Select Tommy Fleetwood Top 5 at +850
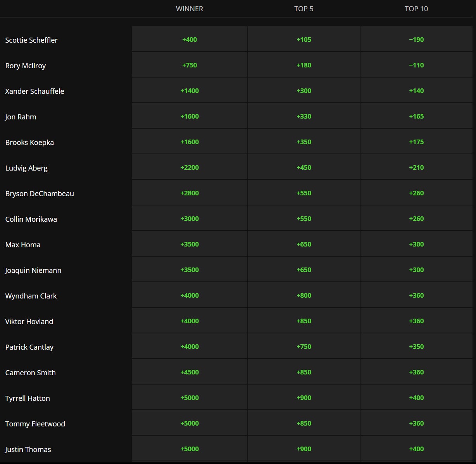 click(x=304, y=423)
